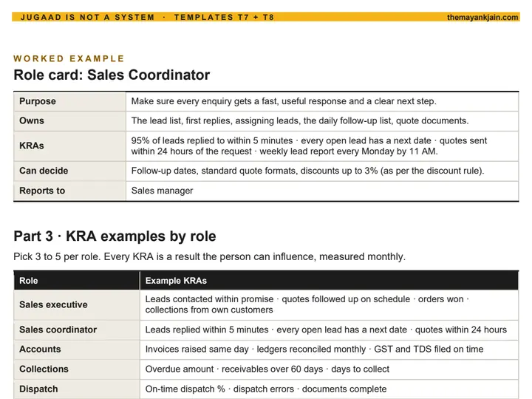The image size is (532, 399).
Task: Select the 'KRAs' row label in role card
Action: click(32, 146)
